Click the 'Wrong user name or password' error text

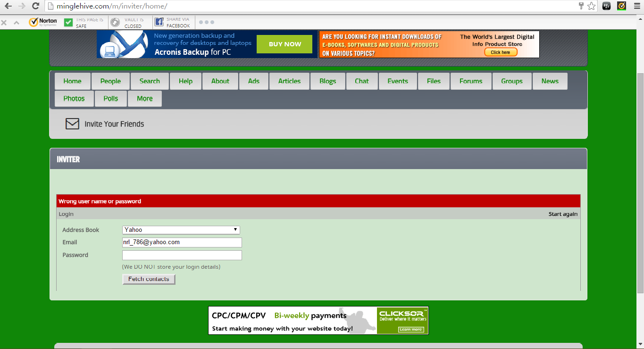point(100,201)
